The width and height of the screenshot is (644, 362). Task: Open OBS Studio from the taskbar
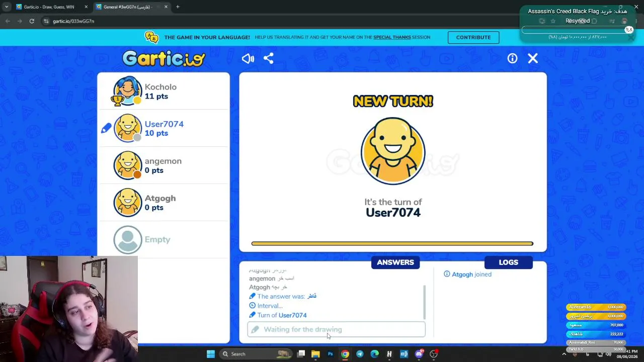[x=434, y=354]
